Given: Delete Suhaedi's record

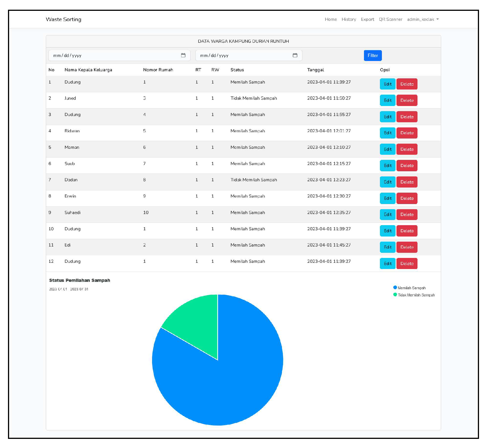Looking at the screenshot, I should [x=407, y=214].
